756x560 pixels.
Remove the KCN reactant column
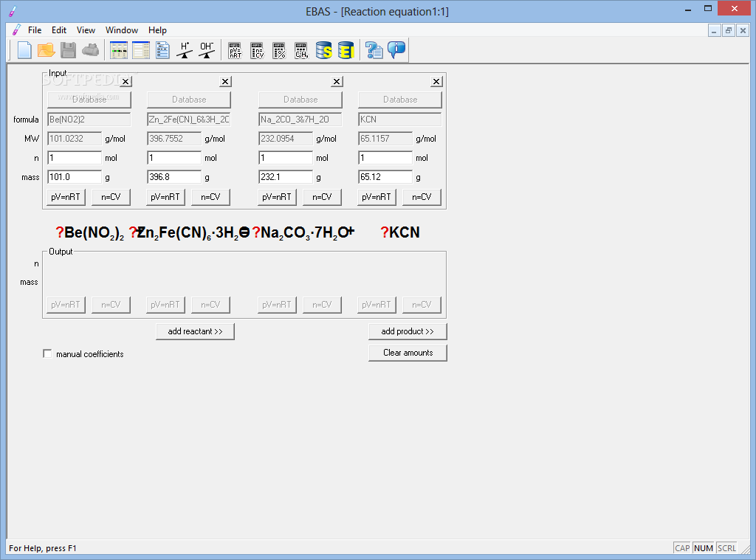436,81
